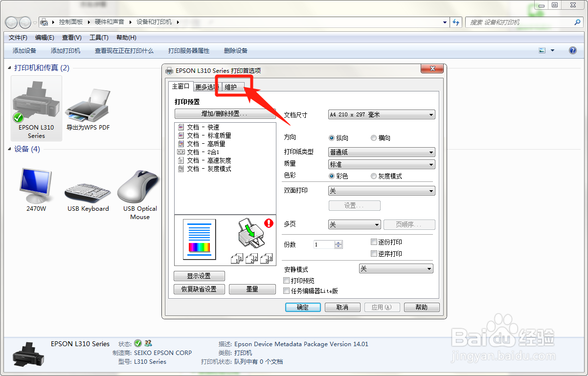
Task: Click the Explorer forward navigation arrow
Action: 25,22
